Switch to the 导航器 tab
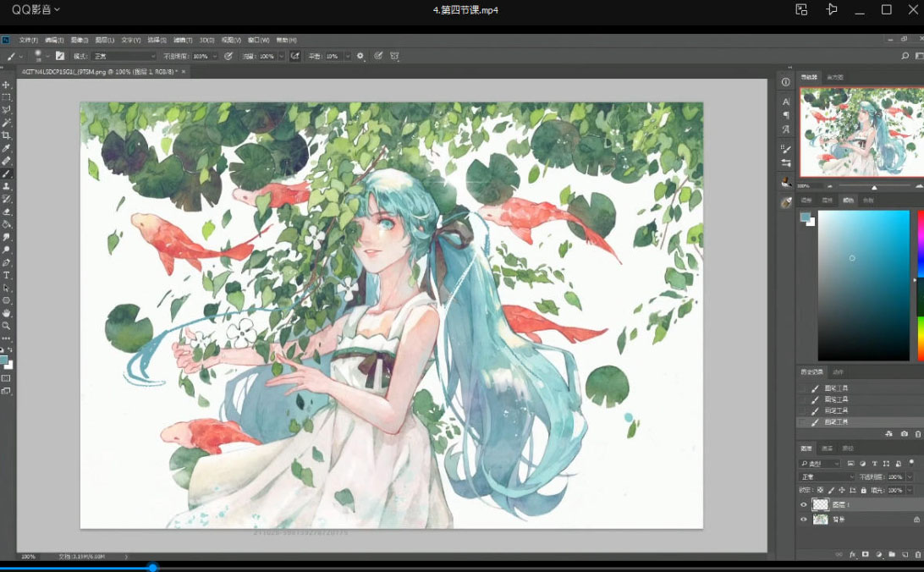 pyautogui.click(x=809, y=77)
